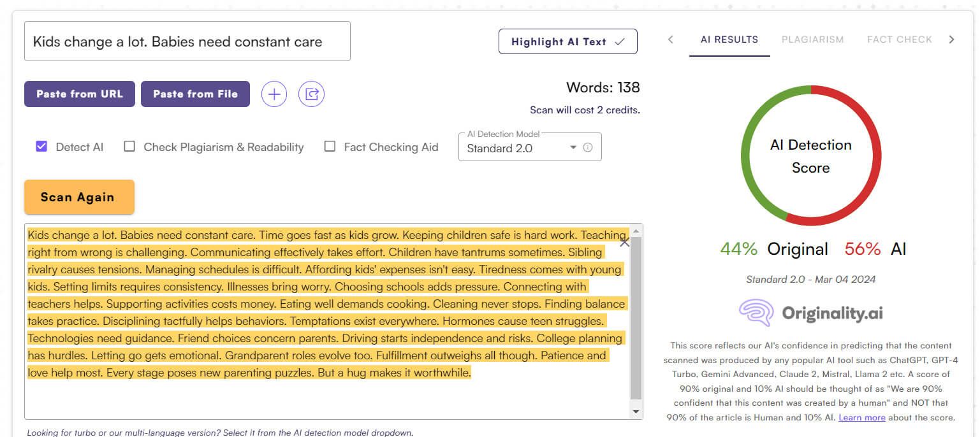Open the Fact Check tab

900,39
